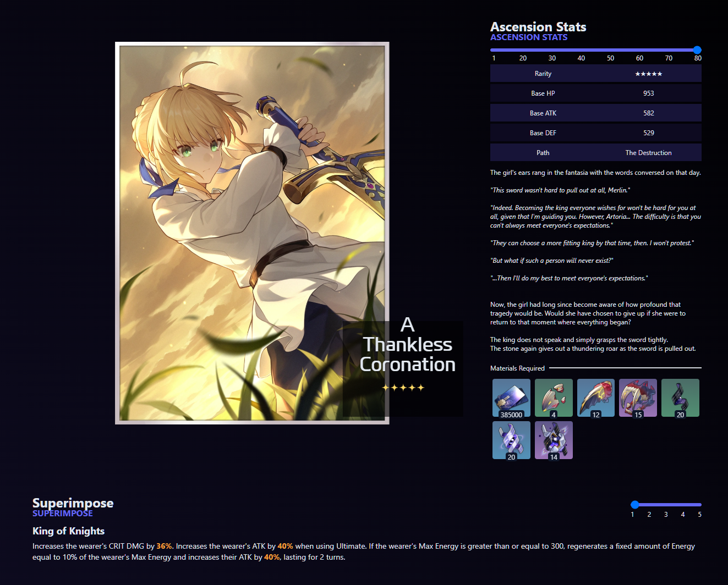Click the orange 36% CRIT DMG value
Viewport: 728px width, 585px height.
click(164, 546)
